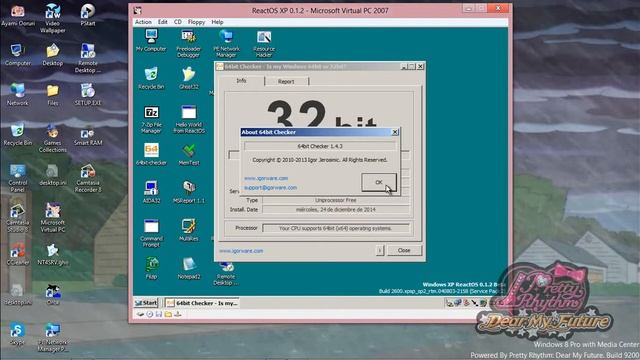Activate 64bit Checker taskbar button

click(202, 303)
